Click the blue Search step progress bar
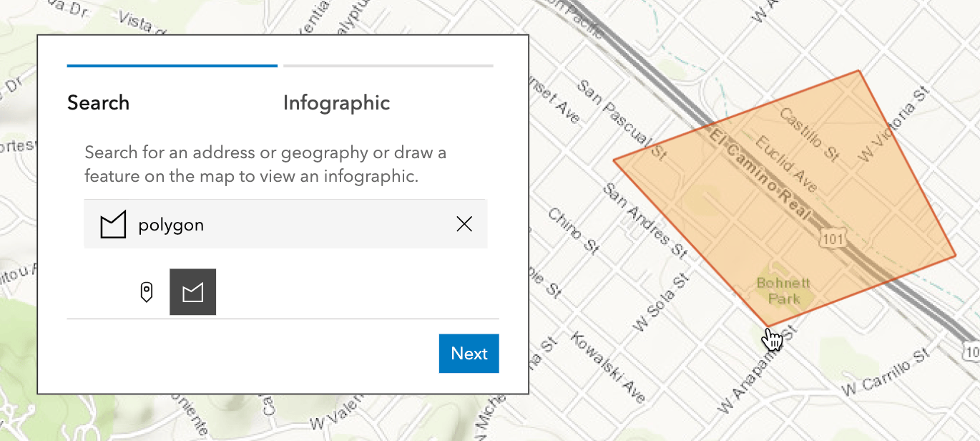Screen dimensions: 980x441 (172, 65)
